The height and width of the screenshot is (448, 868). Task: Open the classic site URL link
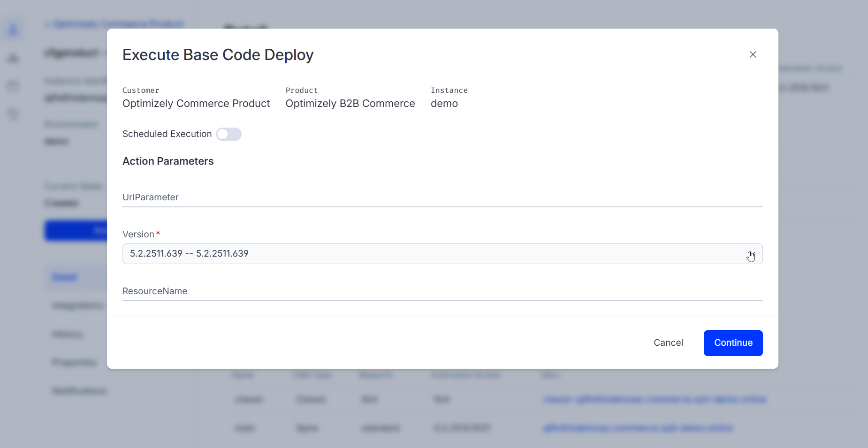click(x=655, y=399)
